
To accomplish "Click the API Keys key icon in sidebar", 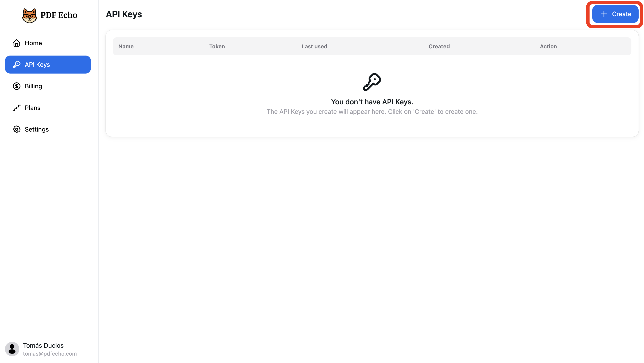I will (x=16, y=65).
